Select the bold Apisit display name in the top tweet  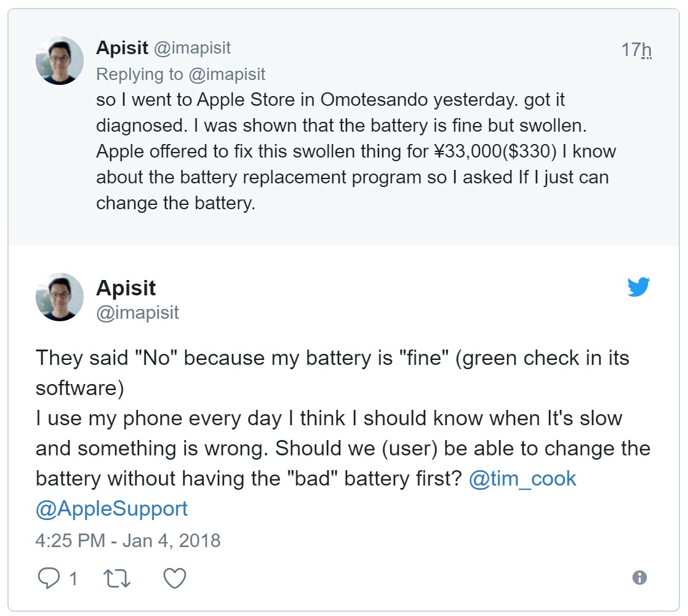click(122, 47)
